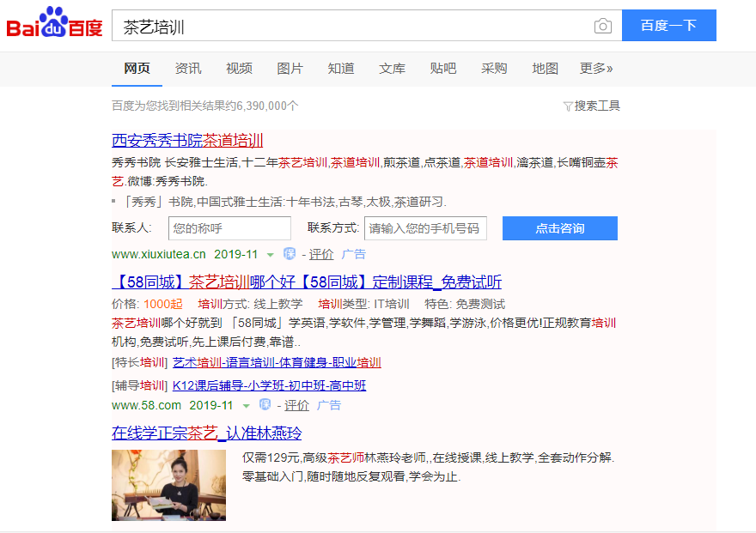Viewport: 756px width, 533px height.
Task: Click the 秀秀书院 长安雅士生活 description
Action: (x=365, y=172)
